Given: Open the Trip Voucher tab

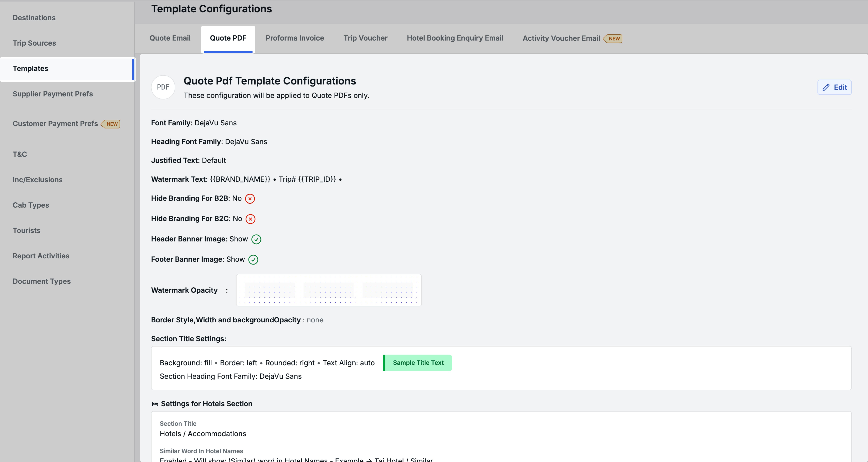Looking at the screenshot, I should 366,38.
